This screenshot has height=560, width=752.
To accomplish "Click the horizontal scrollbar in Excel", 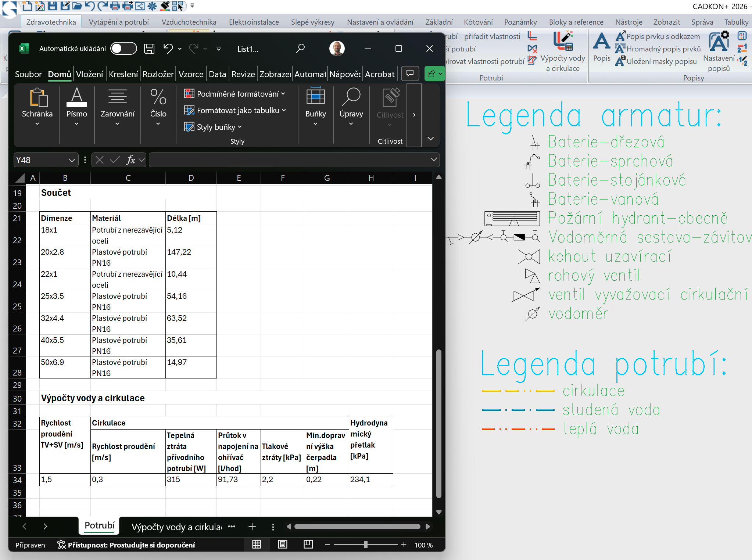I will [x=357, y=527].
